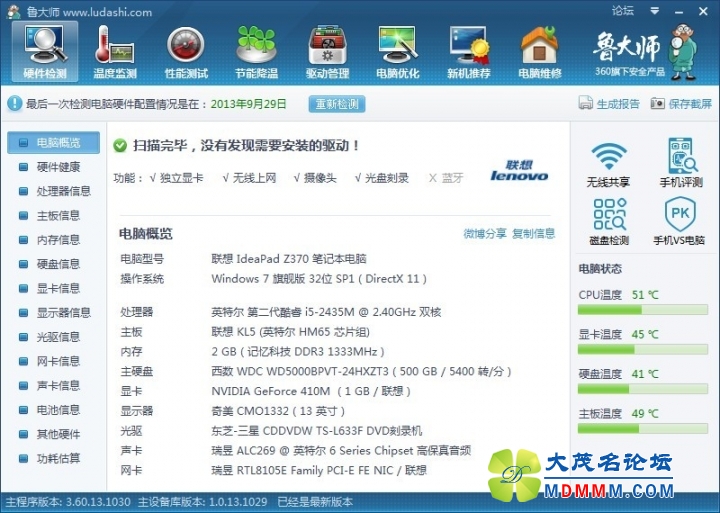Click the 2 GB DDR3 memory text
The width and height of the screenshot is (720, 513).
click(298, 352)
